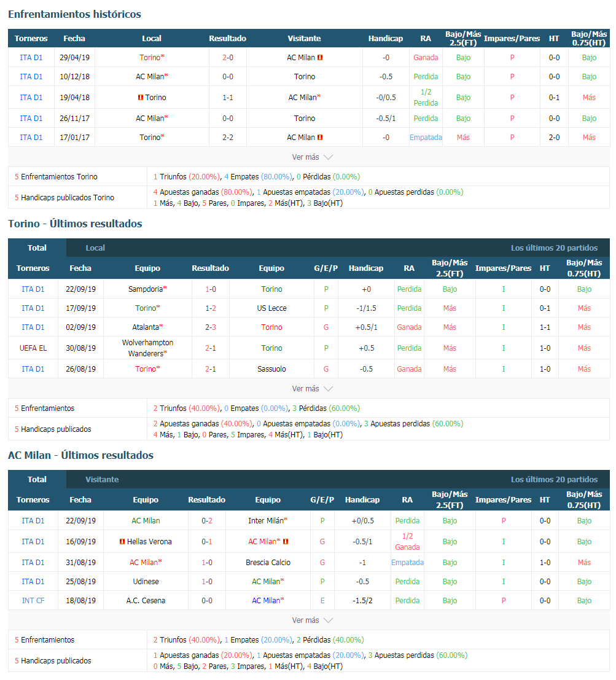This screenshot has width=616, height=680.
Task: Open 0-1 result of Hellas Verona match
Action: (x=207, y=541)
